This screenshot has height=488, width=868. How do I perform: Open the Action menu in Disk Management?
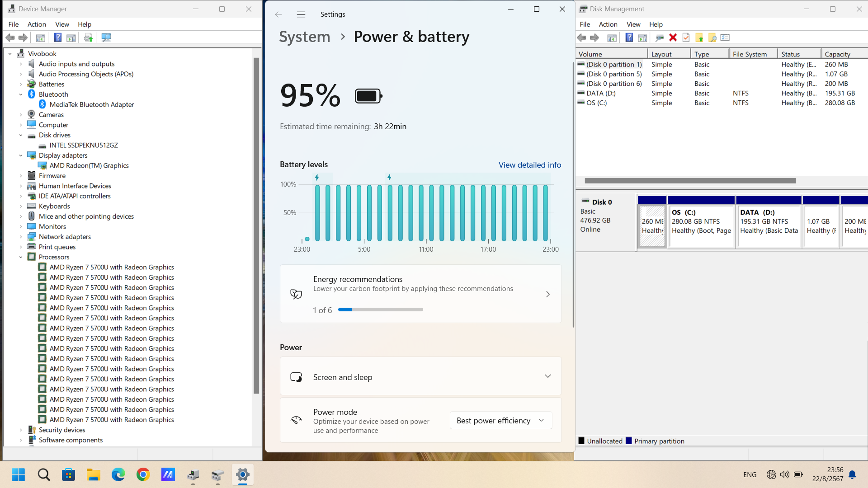point(608,24)
